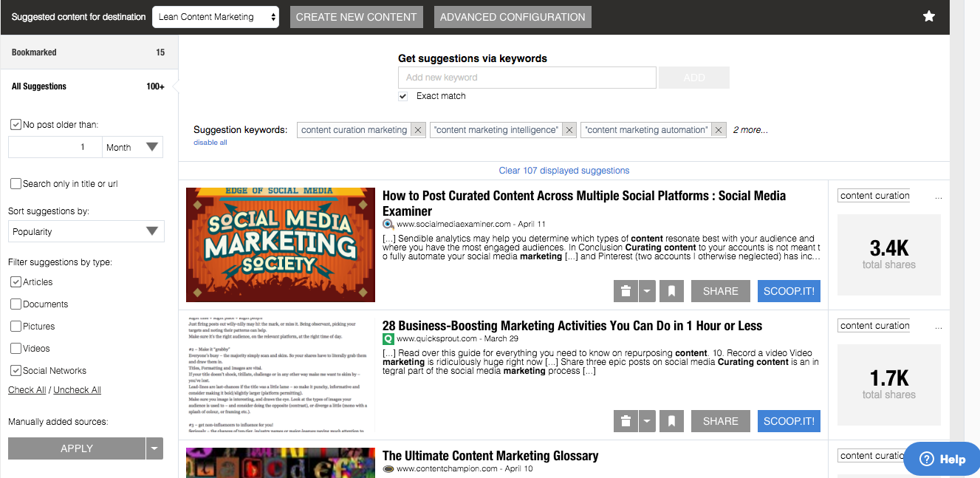Toggle the Exact match checkbox
The height and width of the screenshot is (478, 980).
pyautogui.click(x=402, y=96)
